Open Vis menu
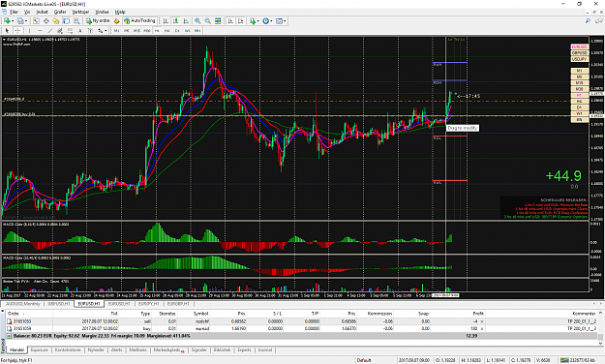The width and height of the screenshot is (605, 364). (x=27, y=12)
